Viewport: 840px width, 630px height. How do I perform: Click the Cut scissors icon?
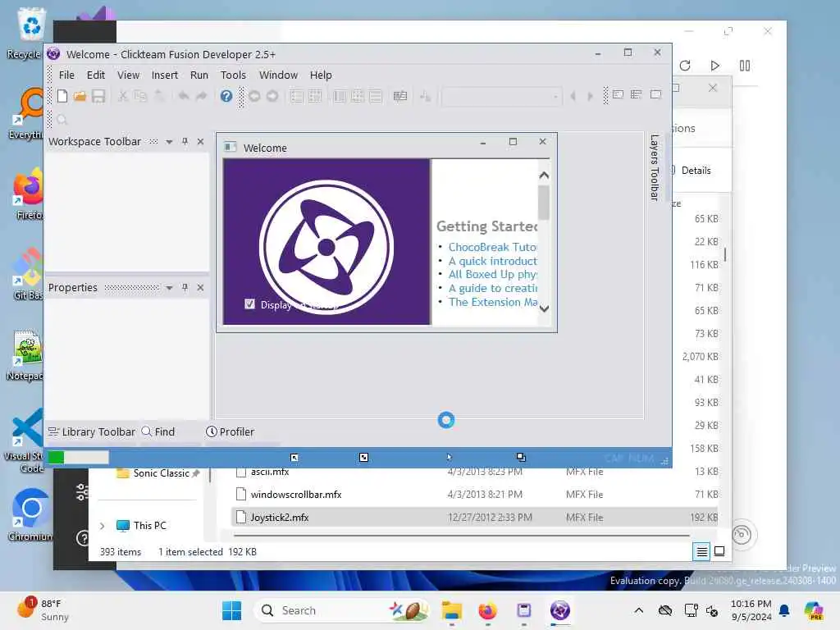123,96
